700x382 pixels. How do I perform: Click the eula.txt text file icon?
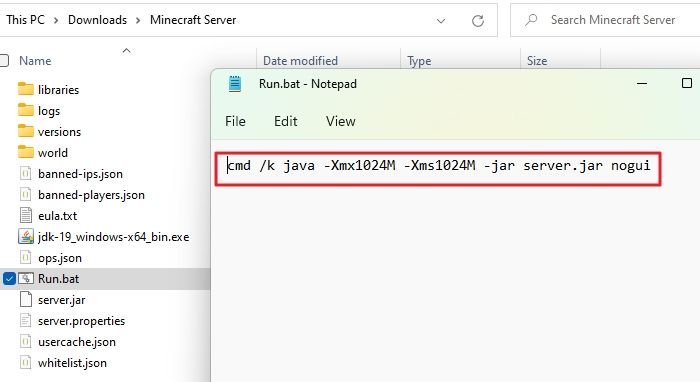click(x=25, y=216)
